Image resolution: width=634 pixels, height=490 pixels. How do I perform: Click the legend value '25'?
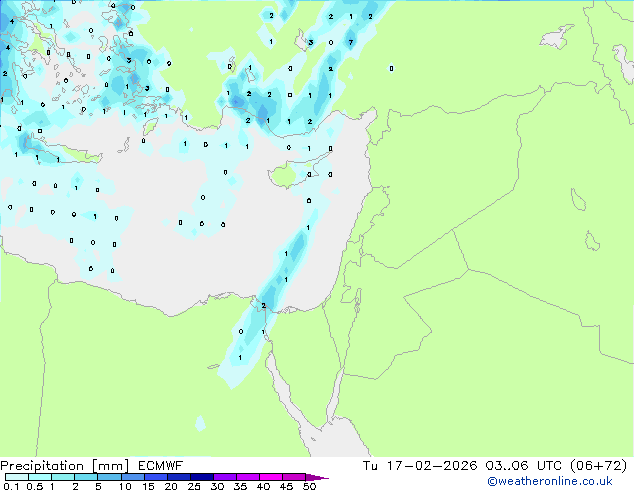tap(194, 486)
